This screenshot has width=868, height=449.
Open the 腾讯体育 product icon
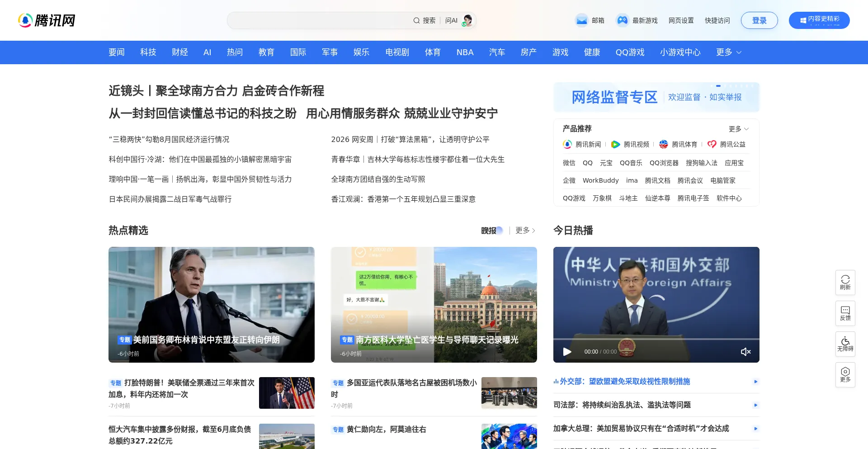pos(663,144)
